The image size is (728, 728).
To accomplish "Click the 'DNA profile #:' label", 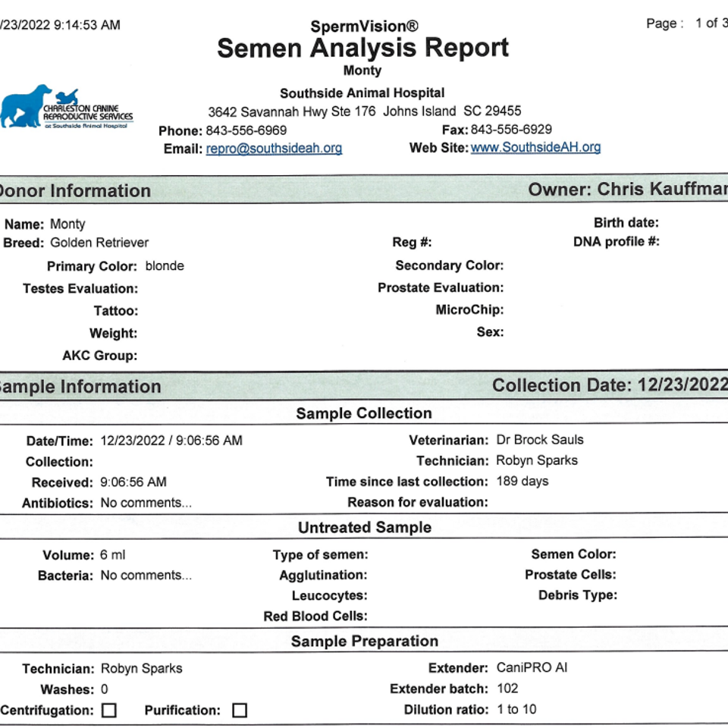I will click(x=617, y=241).
